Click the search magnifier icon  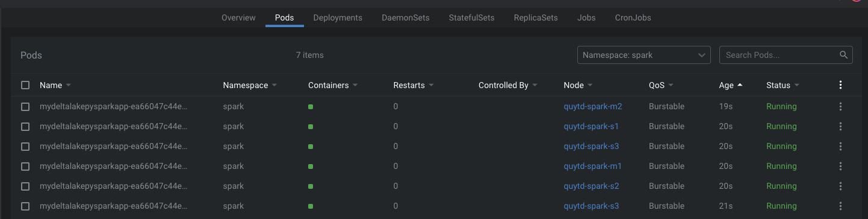pos(844,55)
